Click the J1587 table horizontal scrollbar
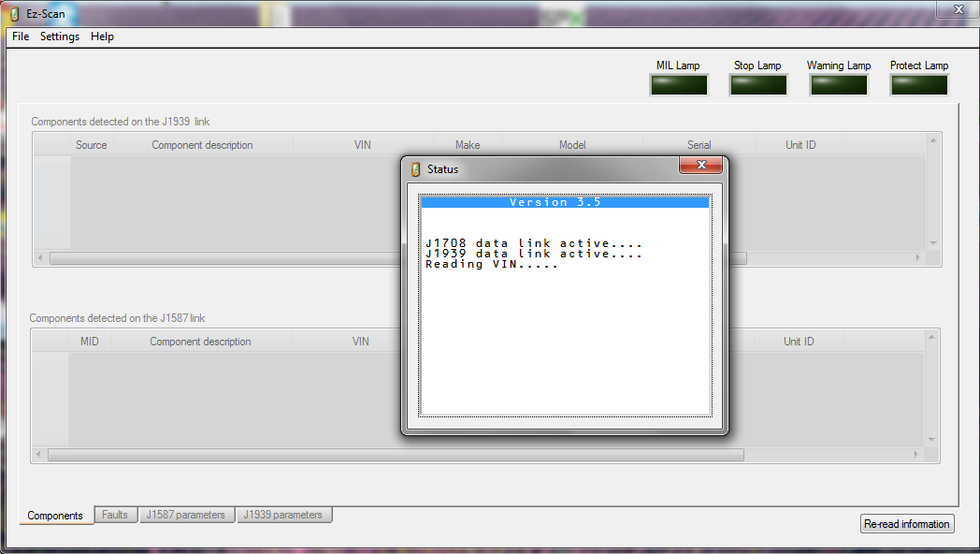Screen dimensions: 980x554 (x=396, y=456)
